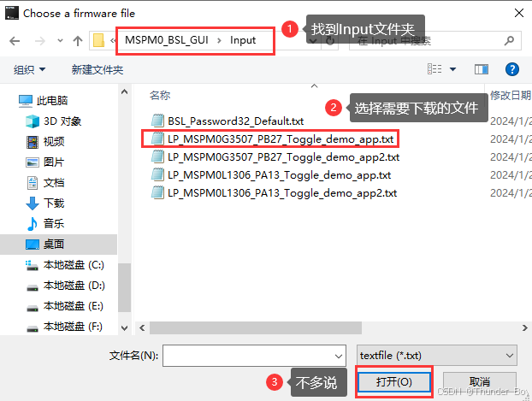532x401 pixels.
Task: Click the search magnifier icon
Action: click(x=509, y=41)
